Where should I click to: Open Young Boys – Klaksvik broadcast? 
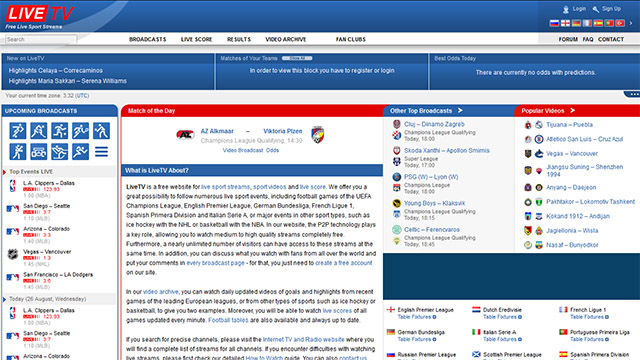pos(434,203)
